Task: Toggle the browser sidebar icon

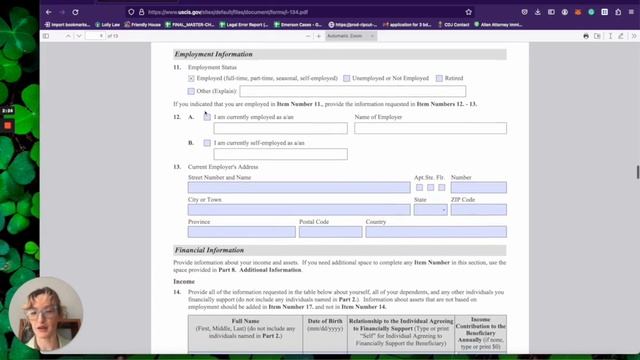Action: pyautogui.click(x=551, y=12)
